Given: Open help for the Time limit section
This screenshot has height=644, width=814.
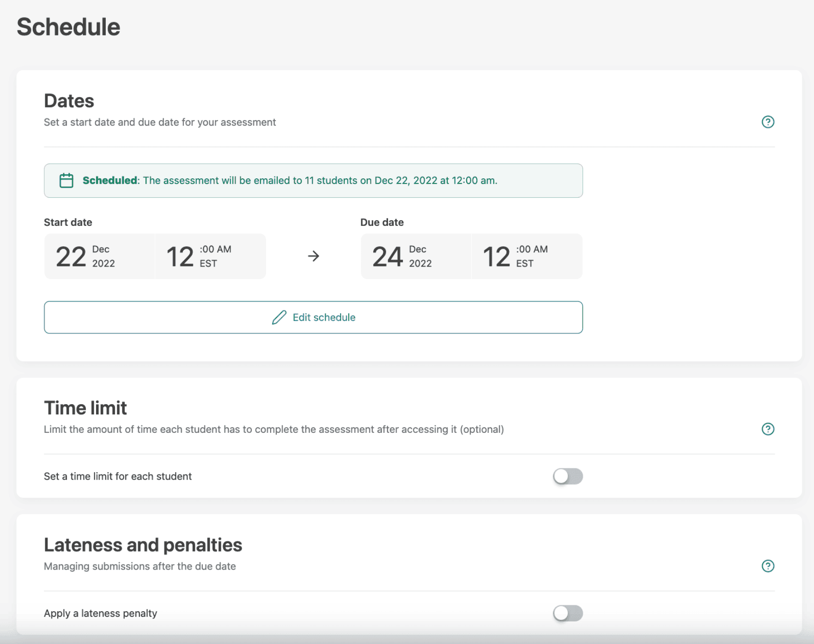Looking at the screenshot, I should (767, 429).
